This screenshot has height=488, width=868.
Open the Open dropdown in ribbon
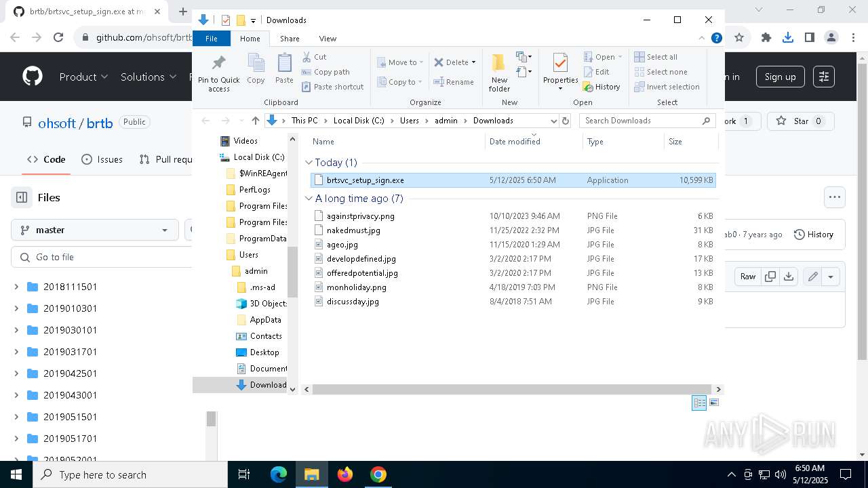click(603, 57)
